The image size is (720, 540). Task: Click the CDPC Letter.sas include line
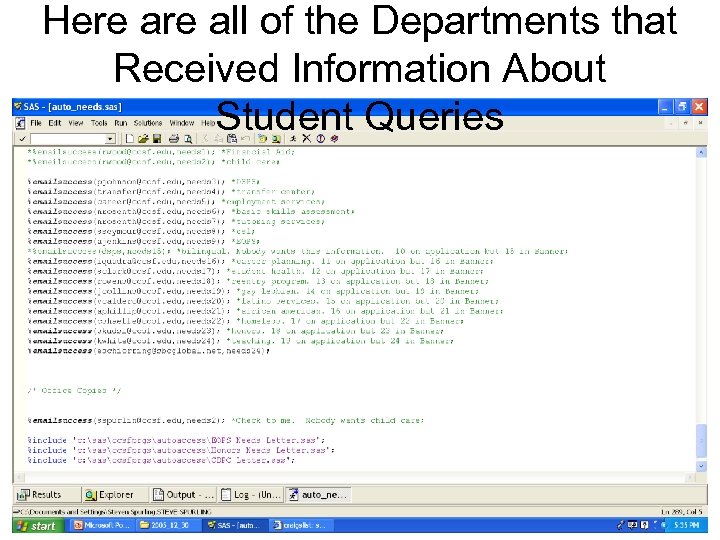click(161, 461)
